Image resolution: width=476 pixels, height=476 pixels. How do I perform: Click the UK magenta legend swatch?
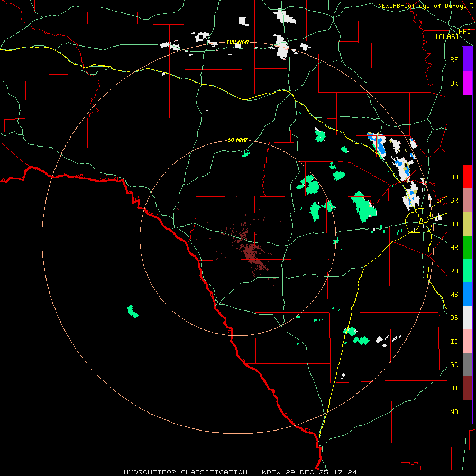(x=467, y=83)
